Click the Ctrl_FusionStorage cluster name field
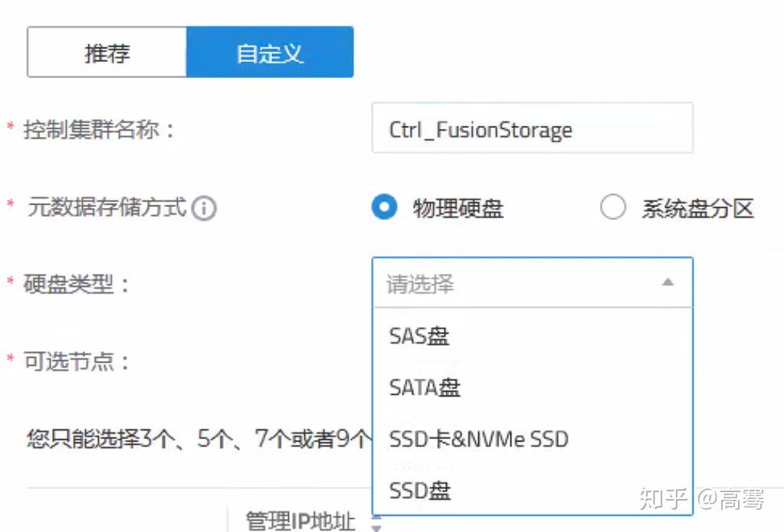 532,128
